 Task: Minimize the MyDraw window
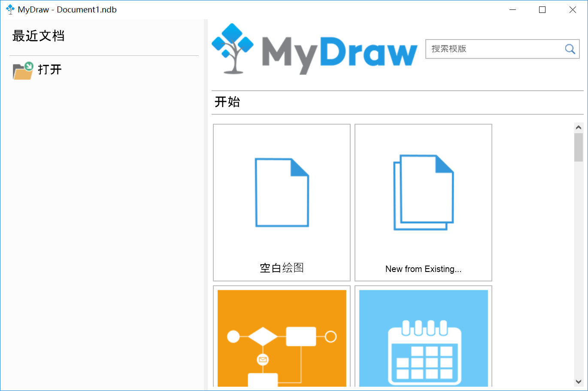pyautogui.click(x=513, y=9)
